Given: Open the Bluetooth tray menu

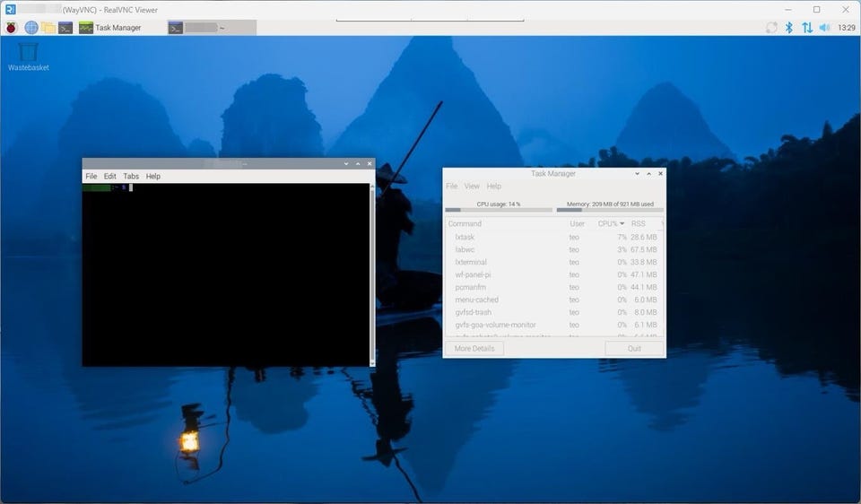Looking at the screenshot, I should (x=789, y=28).
